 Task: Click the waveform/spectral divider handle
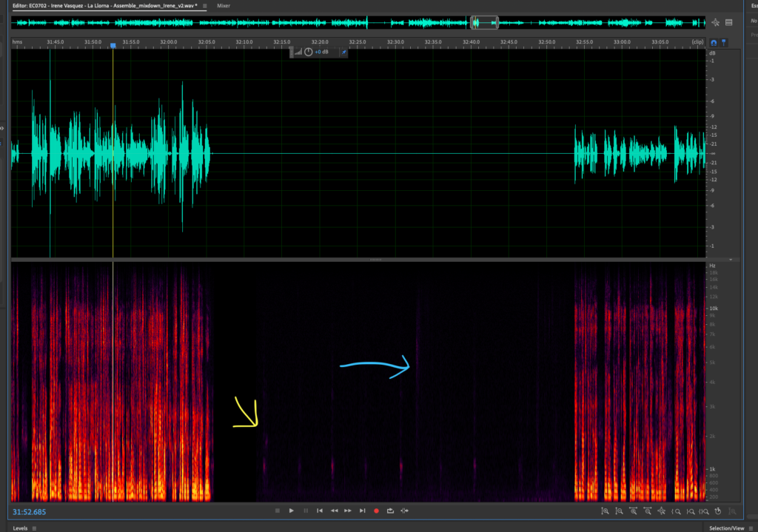375,260
